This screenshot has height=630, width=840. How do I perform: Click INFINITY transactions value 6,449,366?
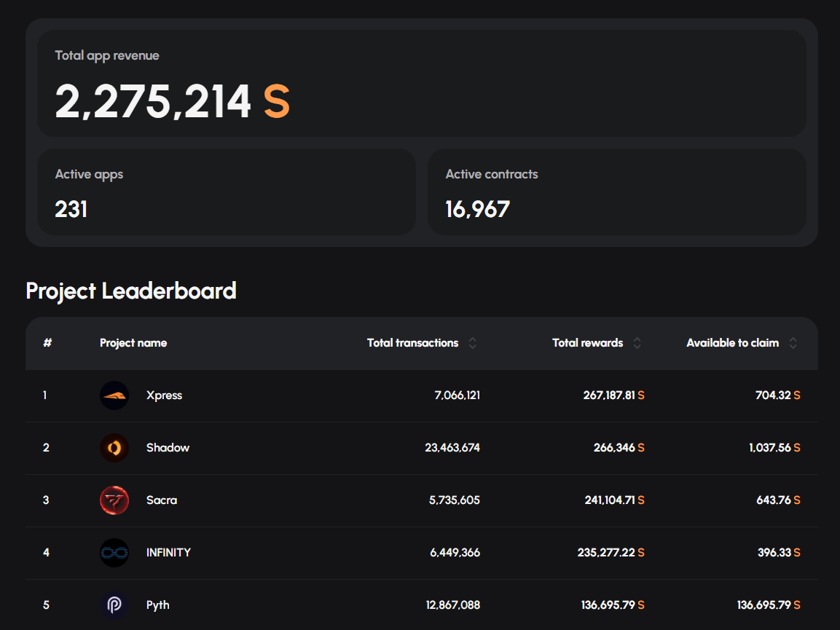point(455,553)
